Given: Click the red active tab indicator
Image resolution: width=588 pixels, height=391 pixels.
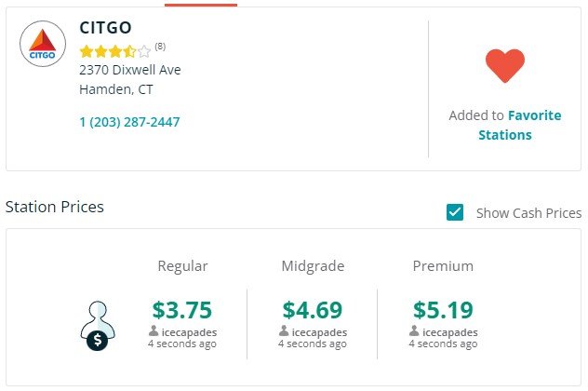Looking at the screenshot, I should 201,5.
